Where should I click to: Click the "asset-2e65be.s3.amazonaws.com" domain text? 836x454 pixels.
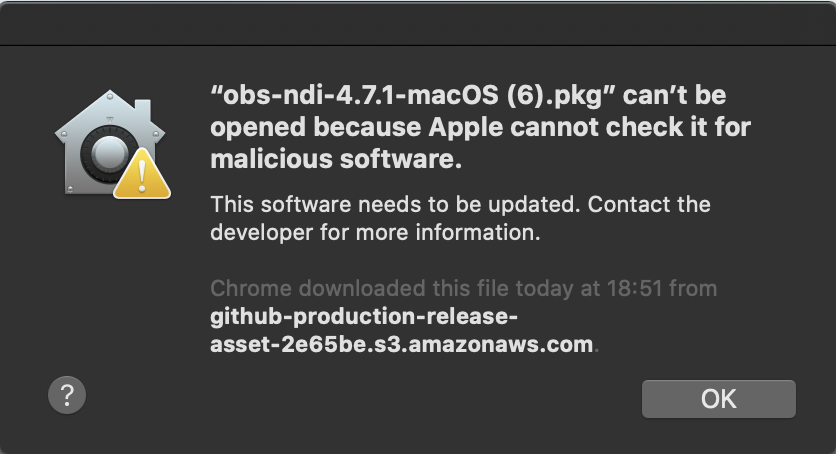pos(402,344)
